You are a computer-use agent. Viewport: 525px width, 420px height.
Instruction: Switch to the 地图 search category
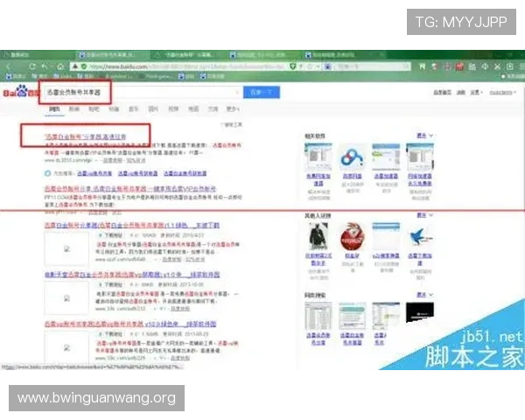(193, 108)
